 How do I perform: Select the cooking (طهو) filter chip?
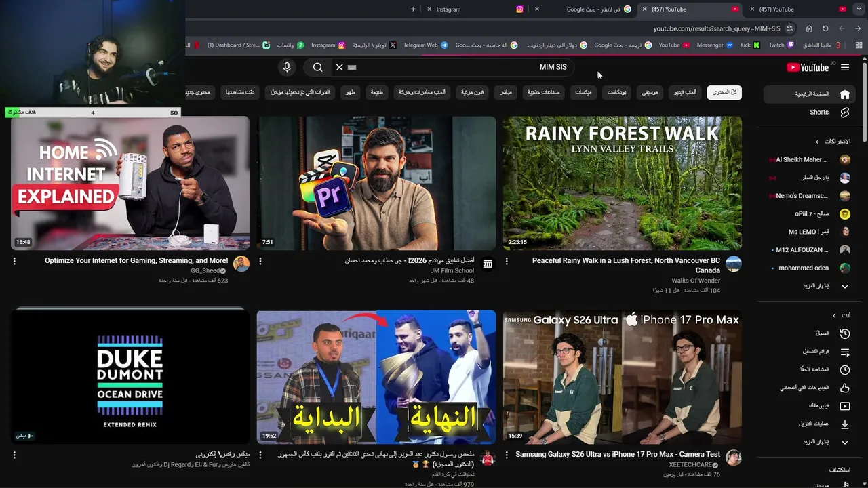[x=351, y=92]
